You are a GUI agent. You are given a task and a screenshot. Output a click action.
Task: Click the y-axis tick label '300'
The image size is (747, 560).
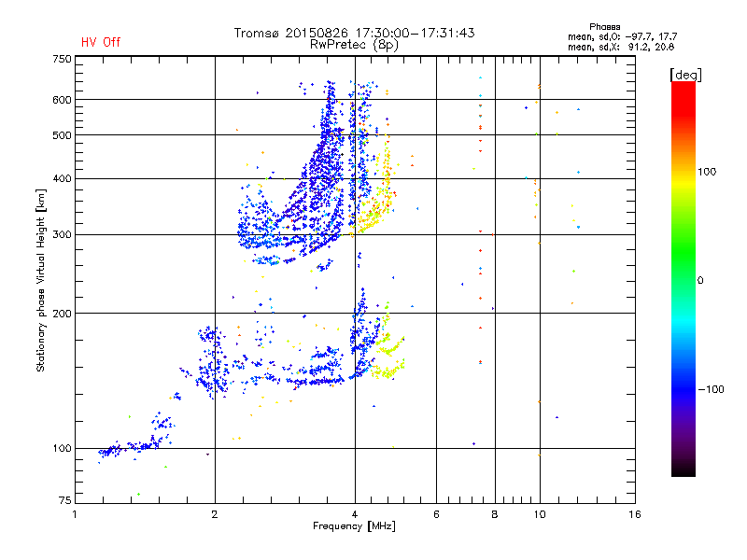point(62,234)
